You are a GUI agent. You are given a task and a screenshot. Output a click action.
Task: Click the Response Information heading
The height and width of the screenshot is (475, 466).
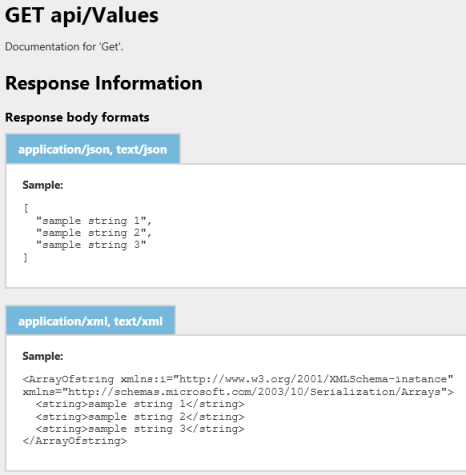click(104, 83)
